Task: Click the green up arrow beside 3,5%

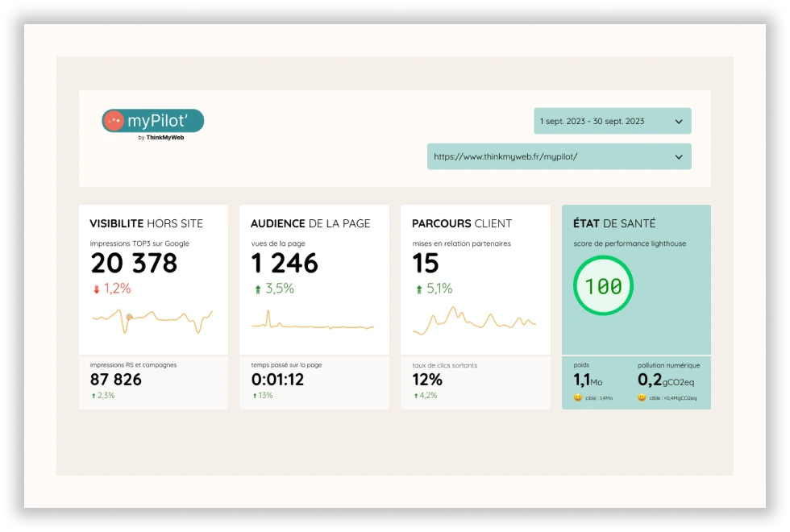Action: [257, 289]
